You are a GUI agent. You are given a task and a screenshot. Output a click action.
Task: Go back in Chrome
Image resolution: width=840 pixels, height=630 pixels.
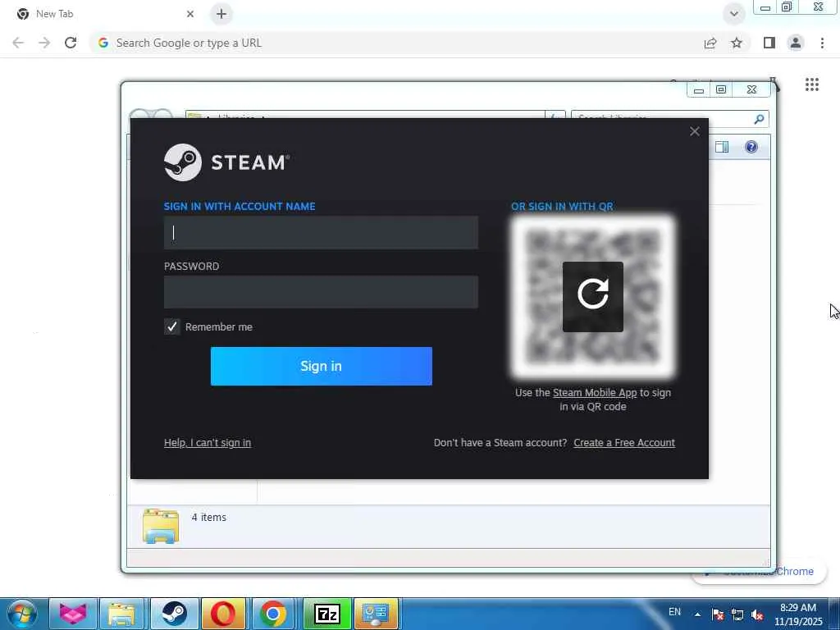[x=18, y=43]
